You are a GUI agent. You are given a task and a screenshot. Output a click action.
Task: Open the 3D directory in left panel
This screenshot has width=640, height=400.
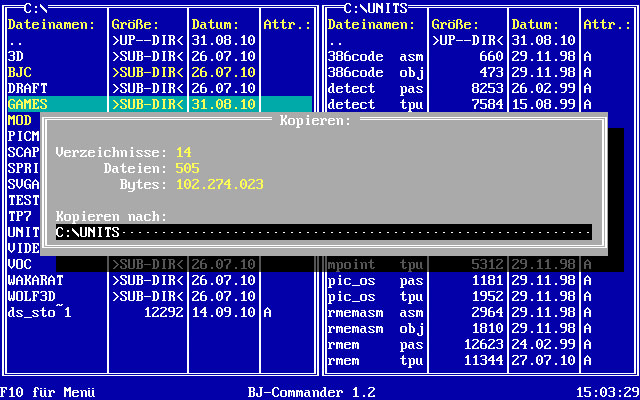pos(16,56)
